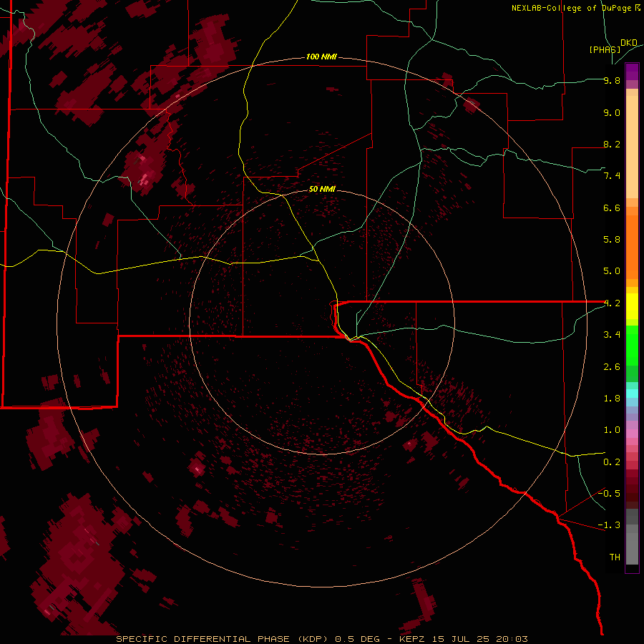The image size is (644, 644).
Task: Click the 1.0 legend value
Action: pos(612,429)
